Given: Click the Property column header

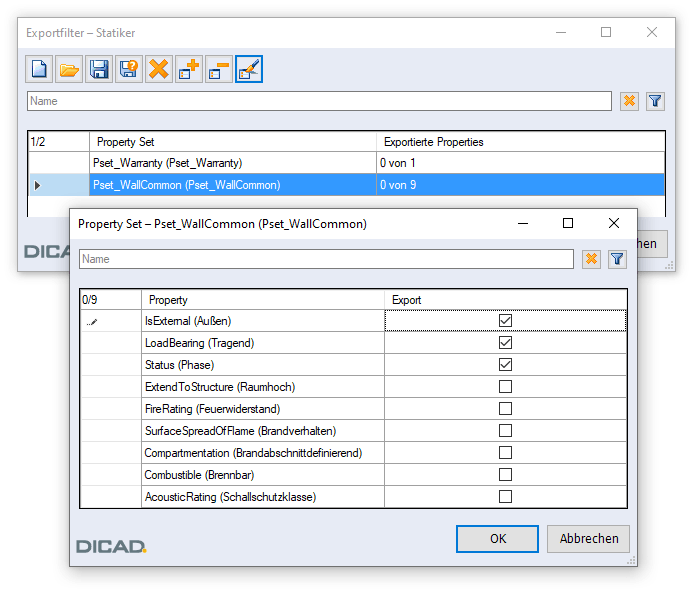Looking at the screenshot, I should click(263, 300).
